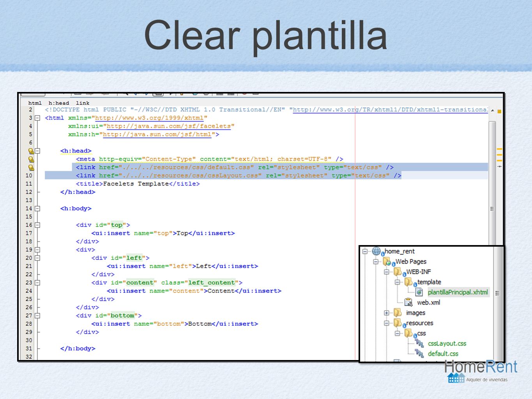Click the java.sun.com/jsf/html namespace URL
This screenshot has width=532, height=399.
click(x=157, y=134)
